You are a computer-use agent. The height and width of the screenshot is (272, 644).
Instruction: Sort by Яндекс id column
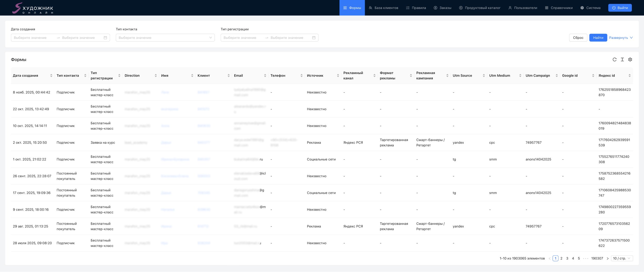pyautogui.click(x=630, y=76)
